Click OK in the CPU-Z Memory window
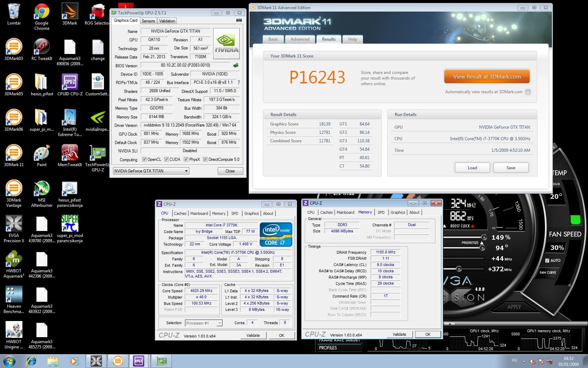 428,334
